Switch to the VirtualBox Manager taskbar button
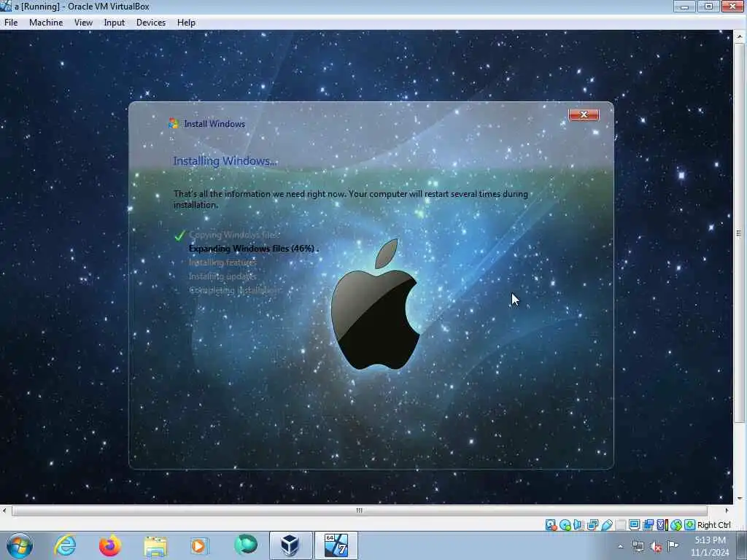This screenshot has height=560, width=747. pyautogui.click(x=290, y=545)
